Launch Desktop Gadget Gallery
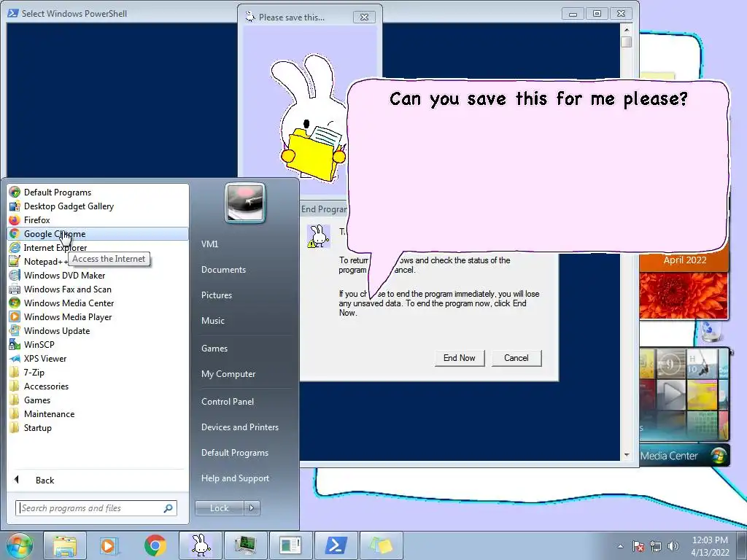Screen dimensions: 747x560 tap(98, 206)
